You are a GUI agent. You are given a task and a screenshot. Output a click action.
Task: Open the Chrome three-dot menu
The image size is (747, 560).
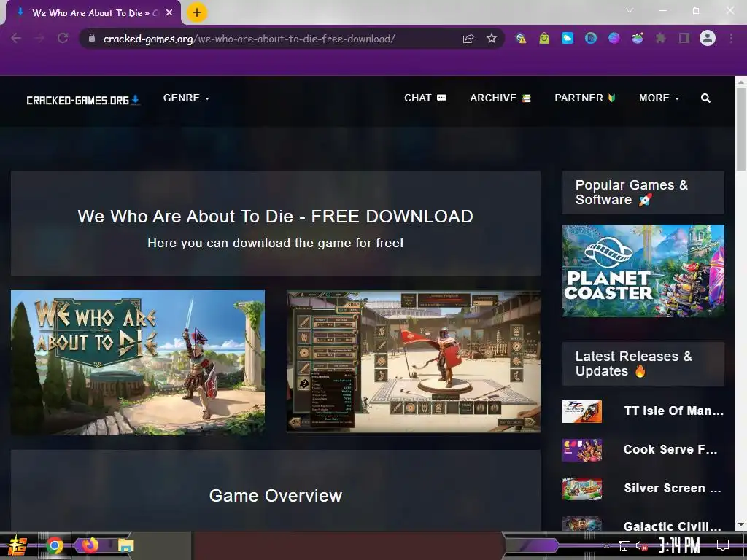coord(731,39)
